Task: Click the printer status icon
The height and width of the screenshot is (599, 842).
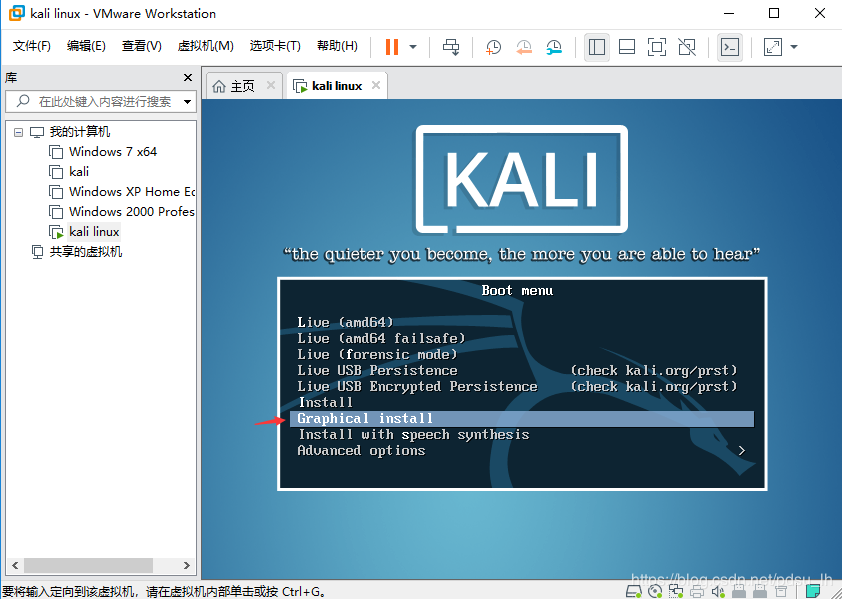Action: click(697, 592)
